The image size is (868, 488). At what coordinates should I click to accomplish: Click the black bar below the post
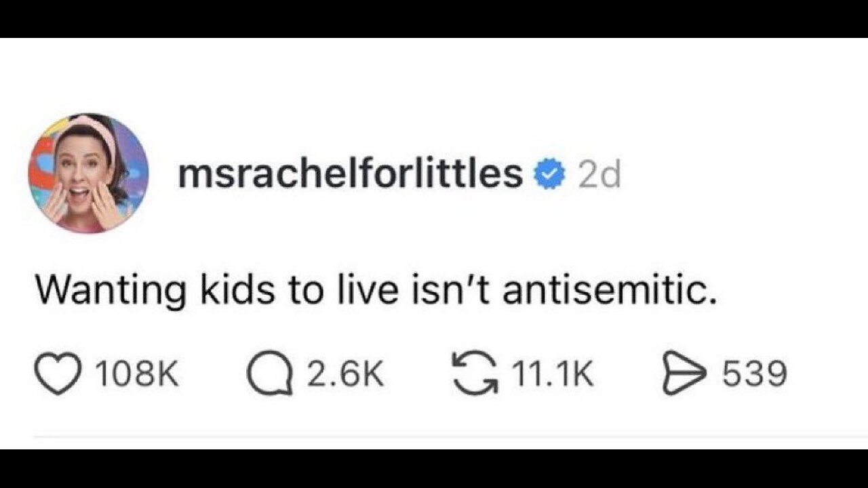point(434,468)
